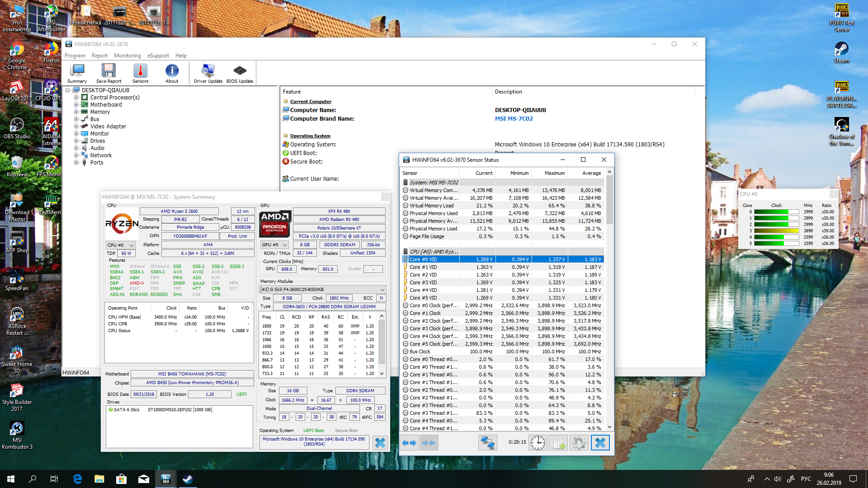This screenshot has height=488, width=868.
Task: Click the MSI MS-7C02 brand name link
Action: tap(514, 119)
